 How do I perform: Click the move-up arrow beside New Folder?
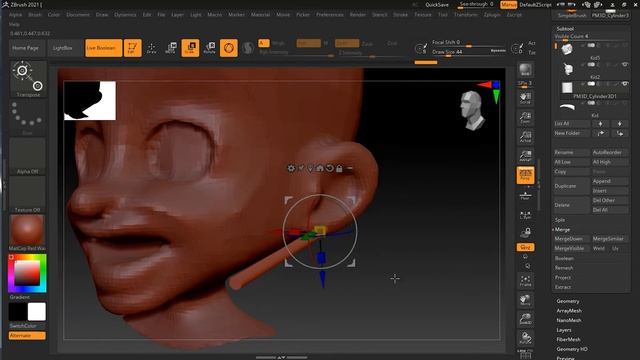tap(600, 133)
